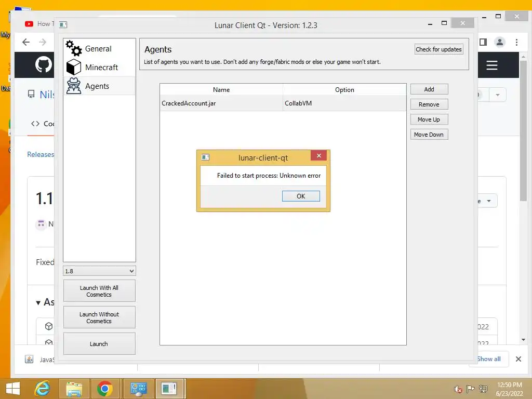532x399 pixels.
Task: Click Launch With All Cosmetics
Action: 99,291
